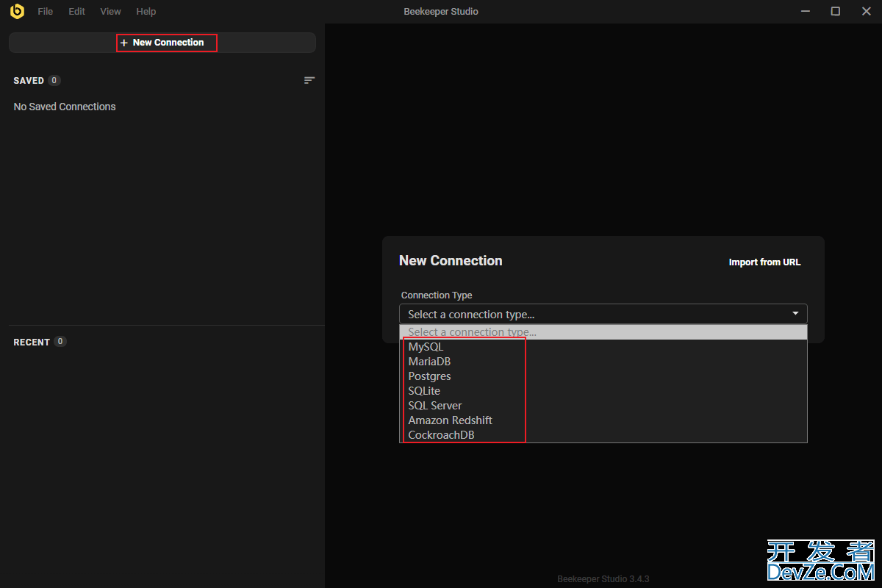Open the View menu
Screen dimensions: 882x588
click(110, 12)
